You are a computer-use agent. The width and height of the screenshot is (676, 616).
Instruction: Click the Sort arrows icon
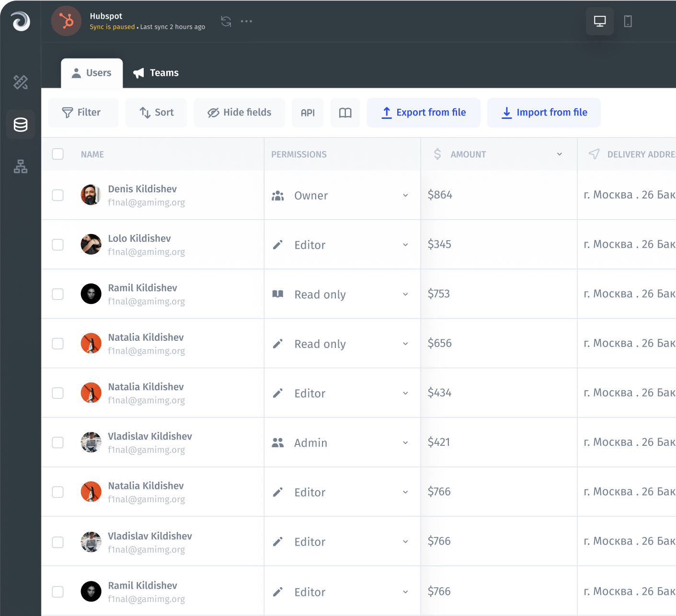(145, 113)
